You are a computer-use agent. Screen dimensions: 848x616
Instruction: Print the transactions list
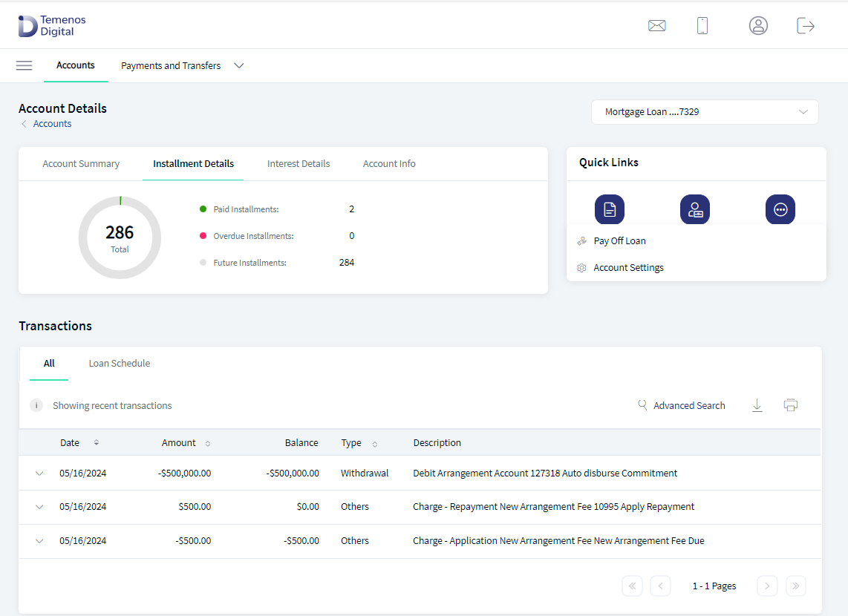(x=790, y=405)
